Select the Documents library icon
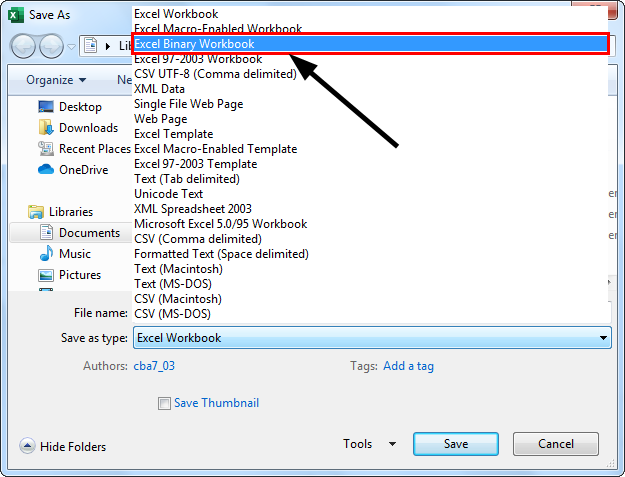This screenshot has height=477, width=625. click(x=46, y=232)
